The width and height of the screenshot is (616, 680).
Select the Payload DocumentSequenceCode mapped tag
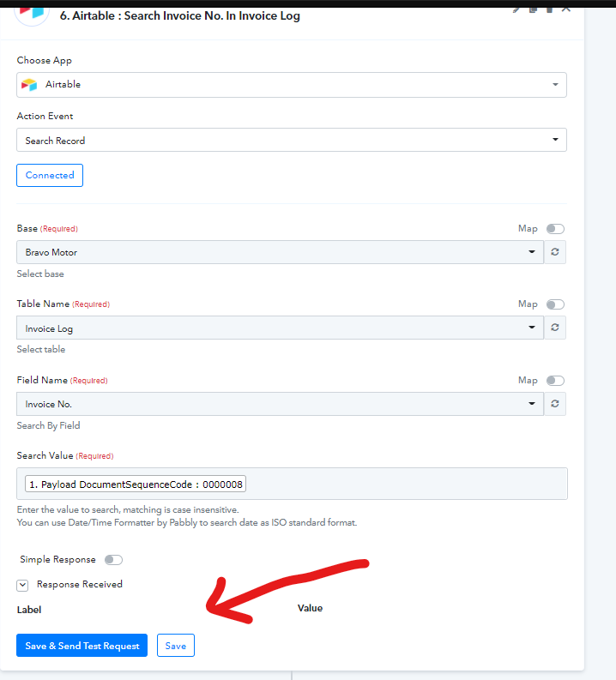pyautogui.click(x=136, y=484)
